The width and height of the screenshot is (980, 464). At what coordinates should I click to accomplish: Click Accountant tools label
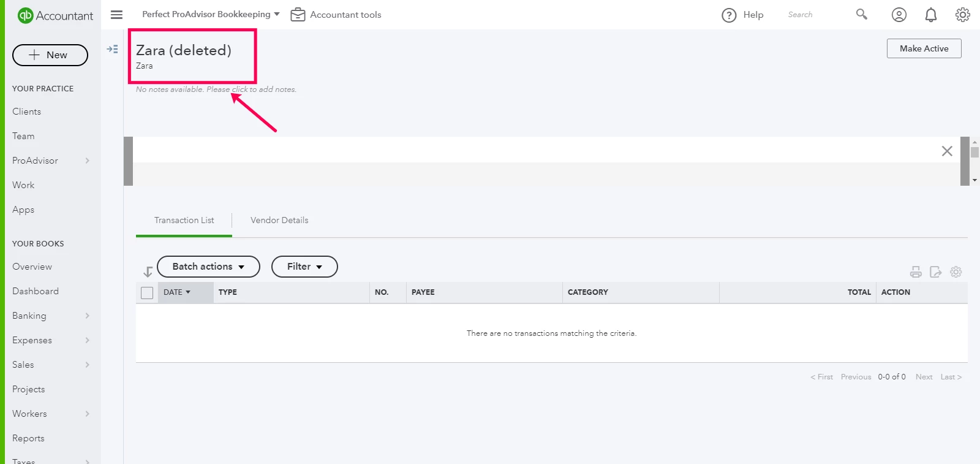pos(345,15)
